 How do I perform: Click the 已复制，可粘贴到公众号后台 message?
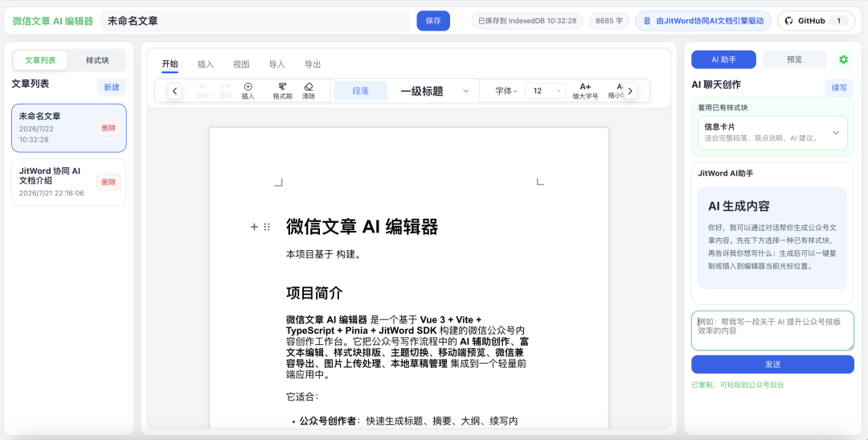[737, 384]
